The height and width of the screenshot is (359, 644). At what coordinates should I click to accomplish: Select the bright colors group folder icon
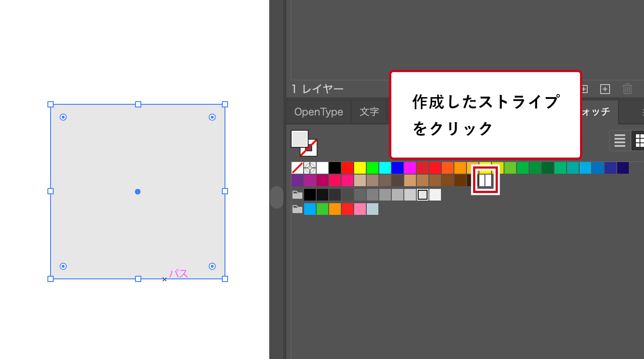coord(297,209)
